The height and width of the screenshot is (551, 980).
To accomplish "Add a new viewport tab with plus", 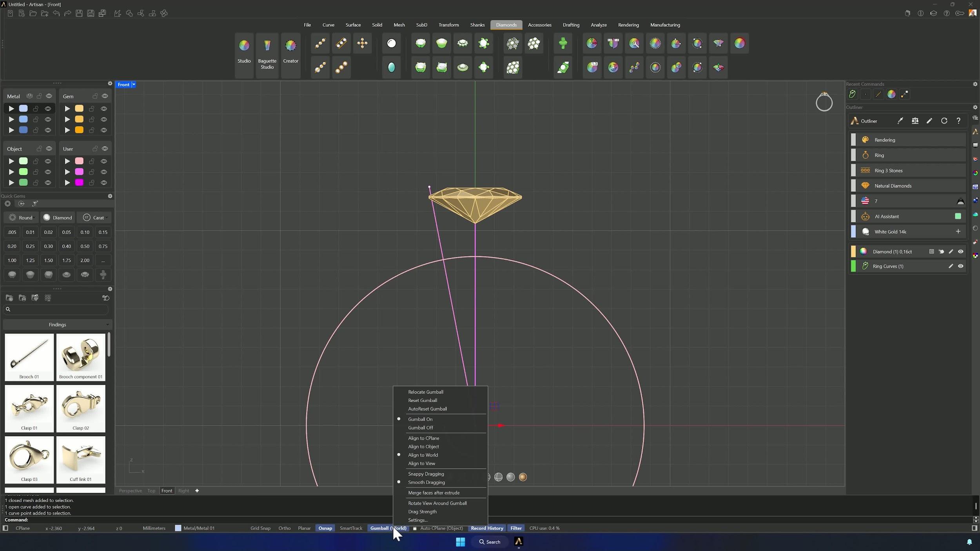I will point(197,491).
